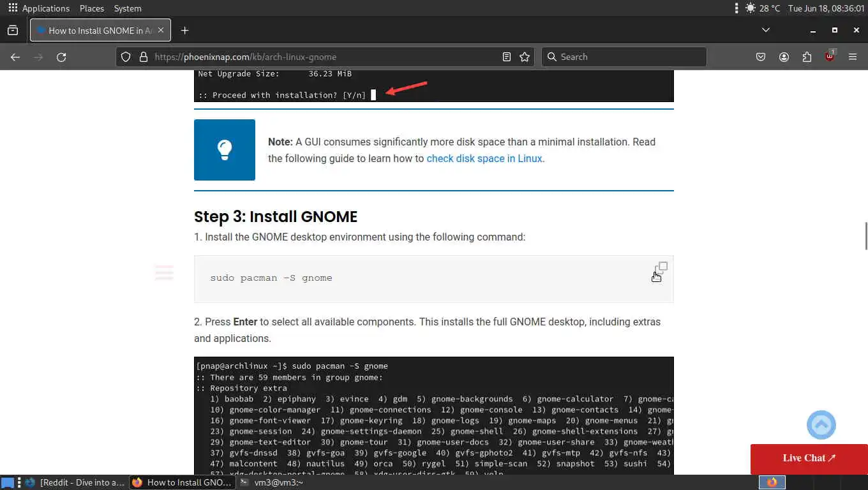Click the date and time clock

pyautogui.click(x=826, y=8)
